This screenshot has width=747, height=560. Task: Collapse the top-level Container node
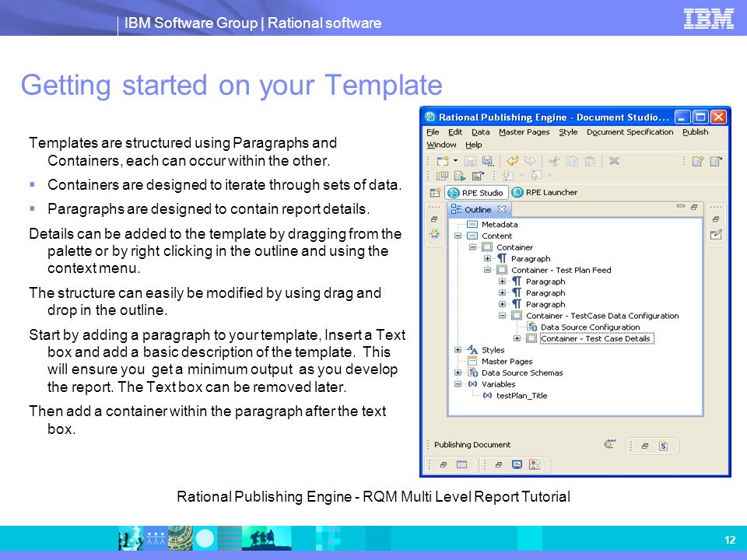[472, 247]
